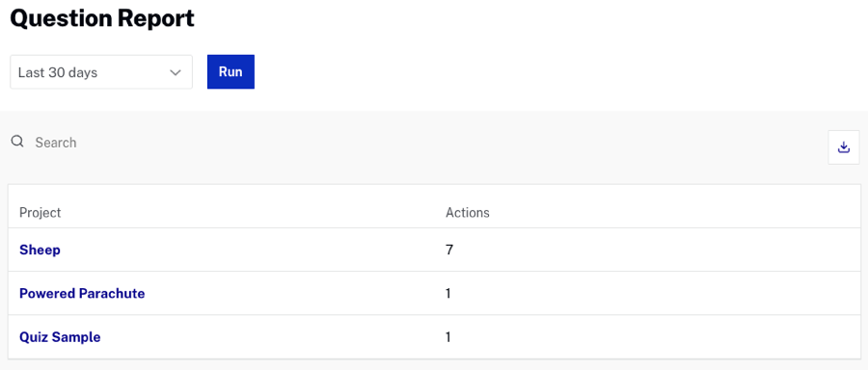Select the Sheep actions count 7
The height and width of the screenshot is (370, 868).
449,250
